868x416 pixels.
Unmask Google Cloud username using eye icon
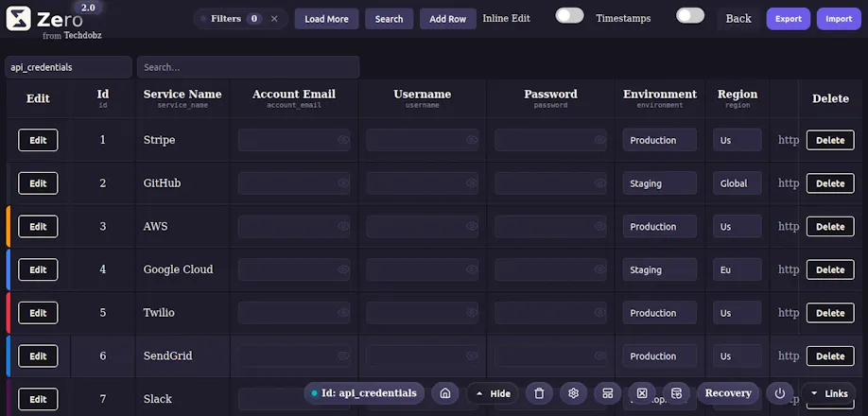tap(472, 269)
